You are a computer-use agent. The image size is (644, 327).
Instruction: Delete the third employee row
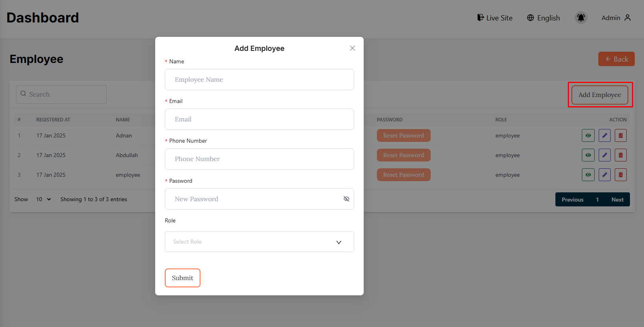pyautogui.click(x=620, y=175)
